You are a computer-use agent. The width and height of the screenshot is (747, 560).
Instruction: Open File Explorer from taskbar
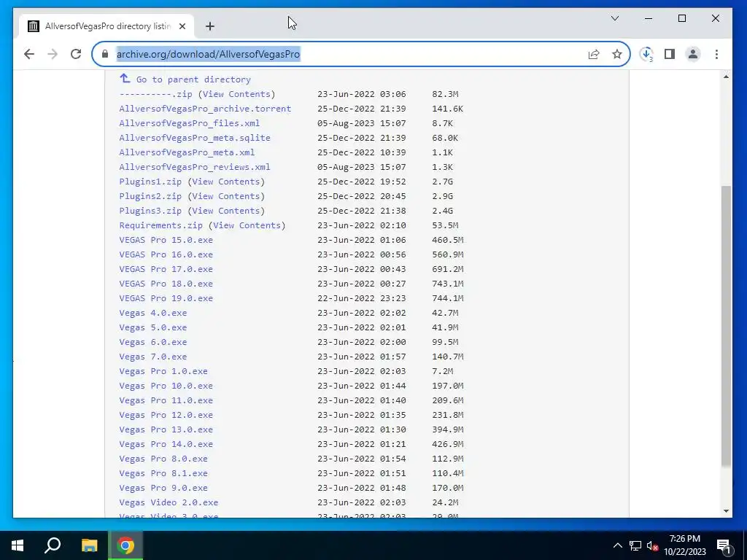[x=89, y=545]
